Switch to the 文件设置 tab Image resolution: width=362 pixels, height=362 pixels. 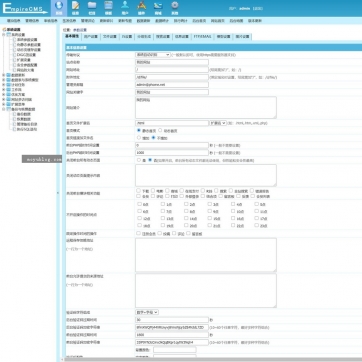coord(109,37)
